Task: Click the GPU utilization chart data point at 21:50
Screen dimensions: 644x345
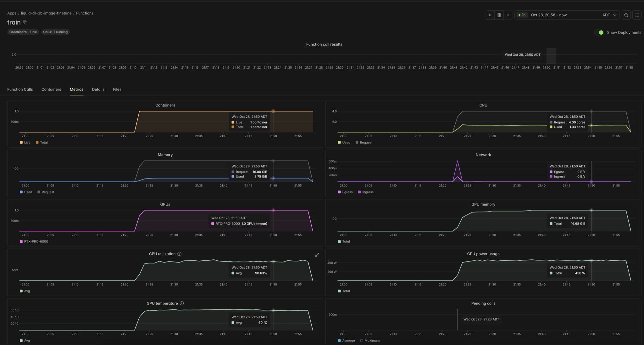Action: tap(273, 261)
